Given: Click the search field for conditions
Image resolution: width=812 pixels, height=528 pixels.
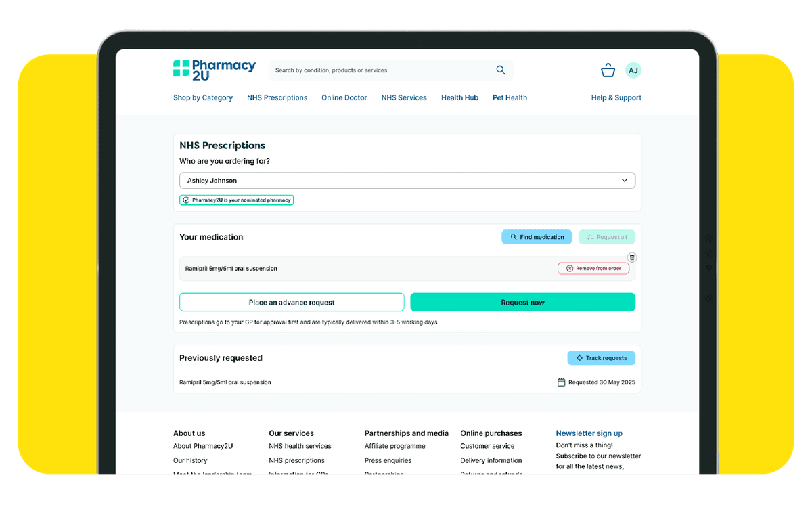Looking at the screenshot, I should [x=391, y=70].
